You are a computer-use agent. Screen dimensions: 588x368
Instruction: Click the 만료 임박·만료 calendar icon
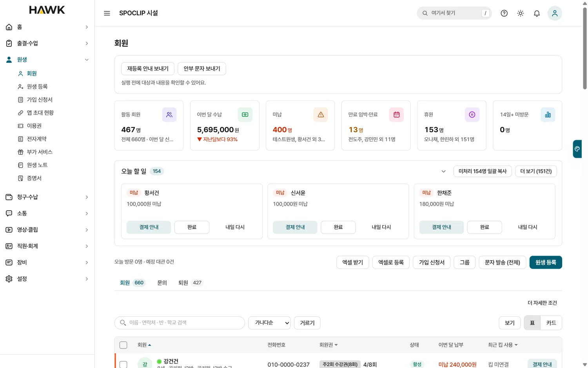(396, 115)
